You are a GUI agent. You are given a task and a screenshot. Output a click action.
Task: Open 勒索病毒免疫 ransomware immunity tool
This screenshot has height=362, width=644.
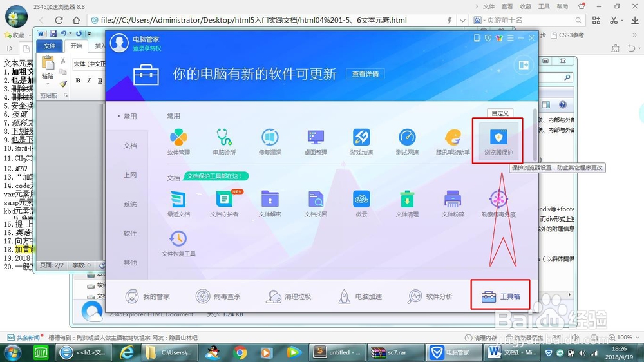point(498,204)
